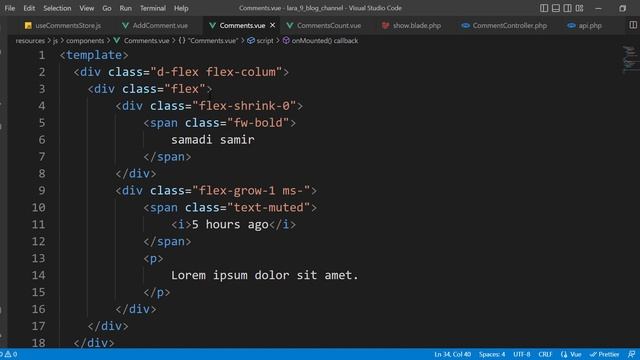This screenshot has width=640, height=360.
Task: Switch to the CommentsCount.vue tab
Action: click(x=325, y=25)
